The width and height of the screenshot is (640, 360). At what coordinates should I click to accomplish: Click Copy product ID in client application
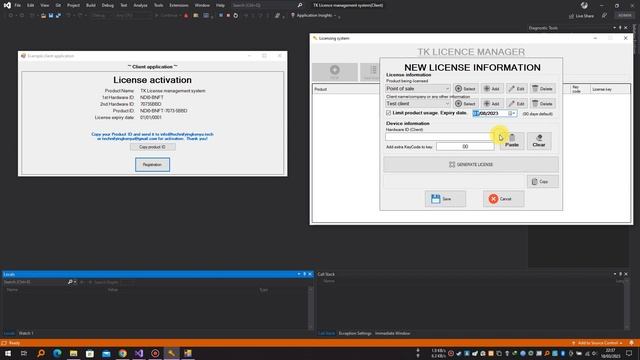(153, 147)
